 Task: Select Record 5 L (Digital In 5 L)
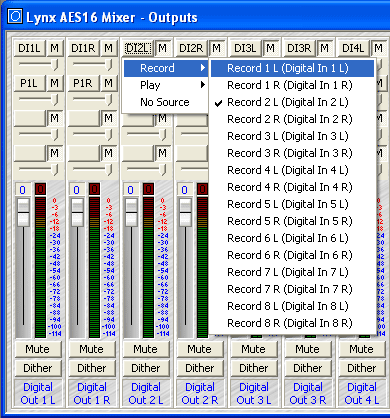292,204
